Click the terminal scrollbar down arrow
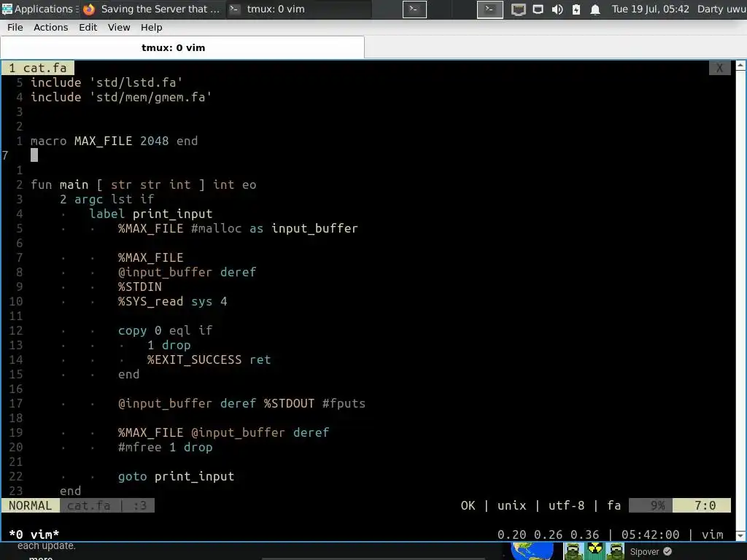747x560 pixels. coord(741,535)
